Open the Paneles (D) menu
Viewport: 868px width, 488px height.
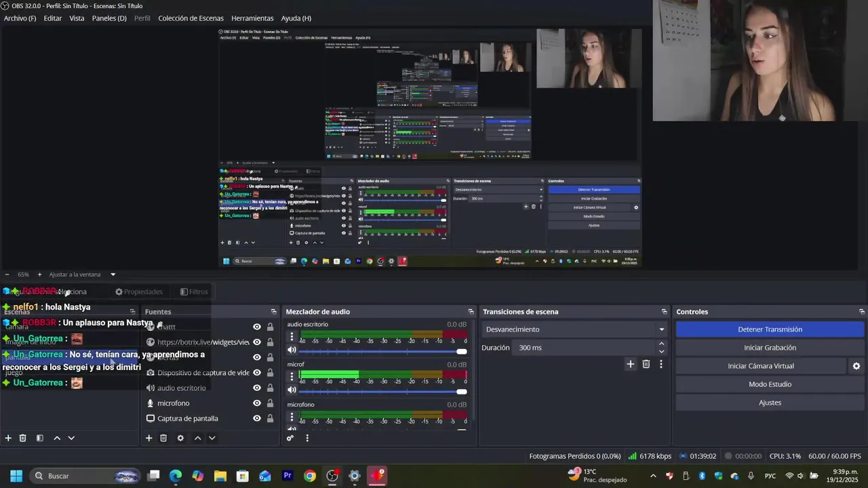(x=109, y=18)
